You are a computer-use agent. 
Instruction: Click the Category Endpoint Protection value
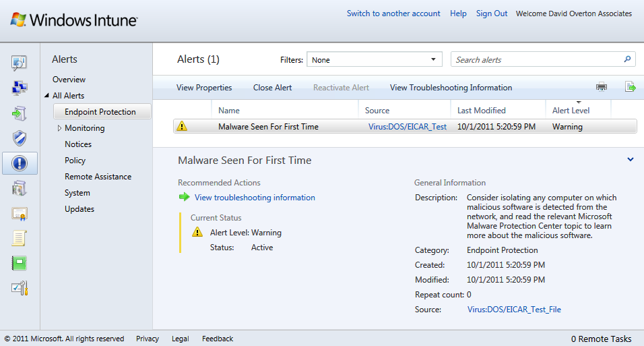click(x=502, y=250)
